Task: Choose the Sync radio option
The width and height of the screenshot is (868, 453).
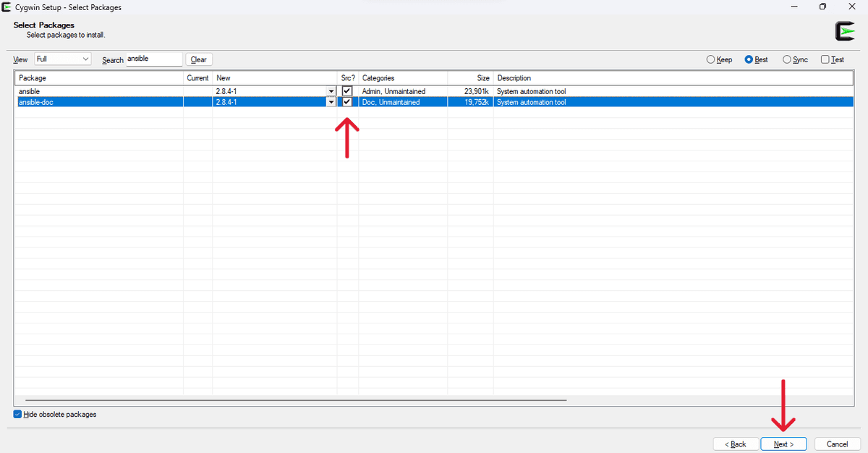Action: tap(787, 60)
